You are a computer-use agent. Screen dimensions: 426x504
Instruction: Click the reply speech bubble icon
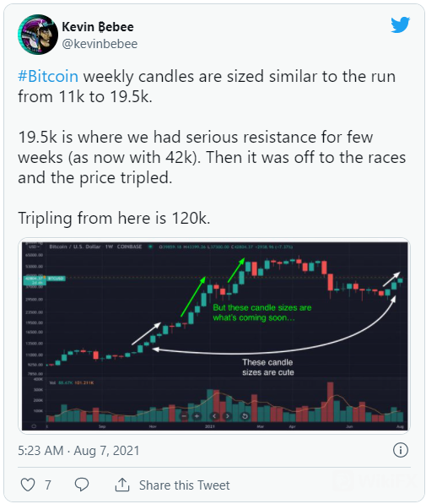pyautogui.click(x=82, y=485)
